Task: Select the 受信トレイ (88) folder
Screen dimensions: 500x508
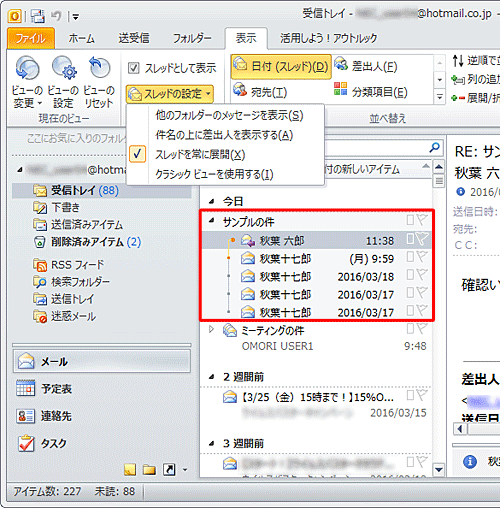Action: [102, 190]
